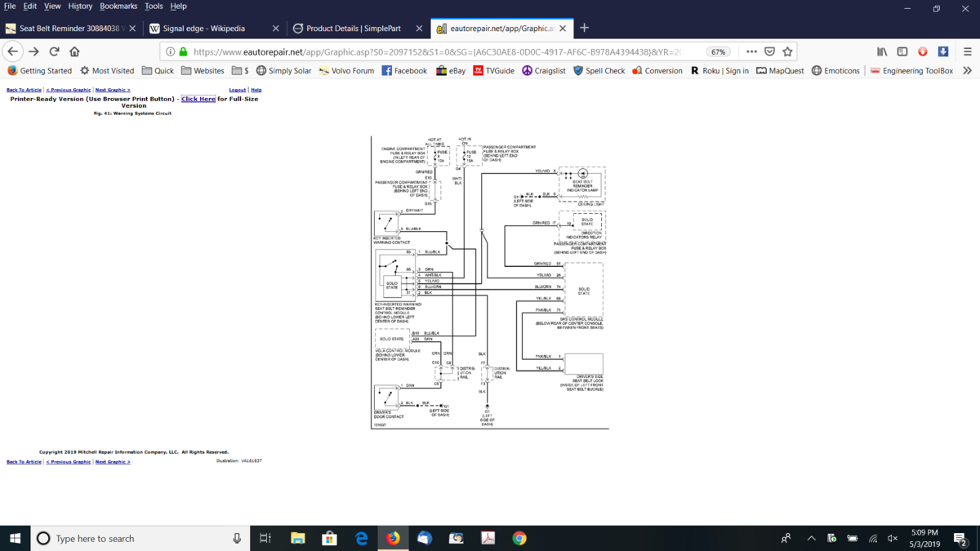Click the Next Graphic link
This screenshot has width=980, height=551.
pyautogui.click(x=113, y=89)
